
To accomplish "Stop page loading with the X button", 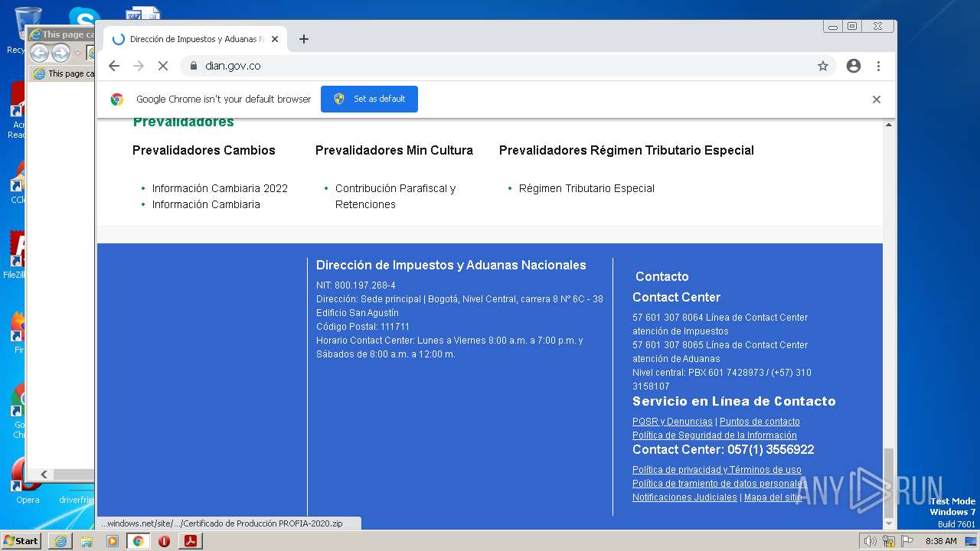I will (163, 66).
